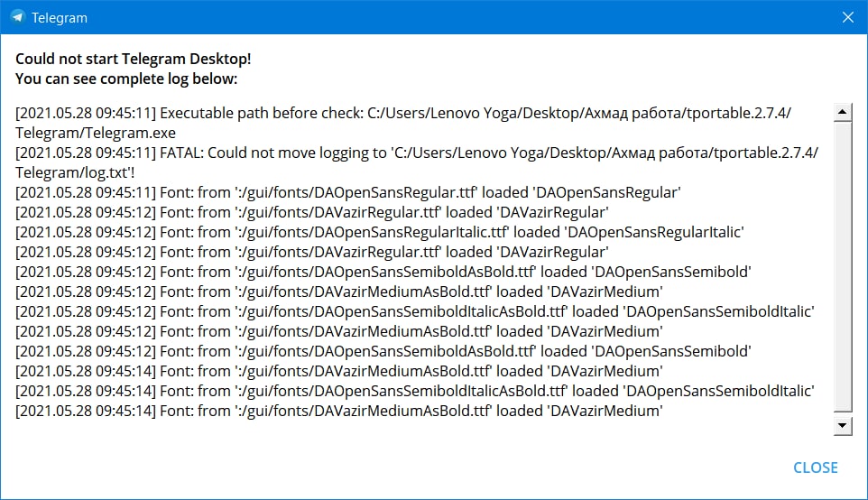This screenshot has width=868, height=500.
Task: Click the "Could not start Telegram Desktop!" heading
Action: click(133, 59)
